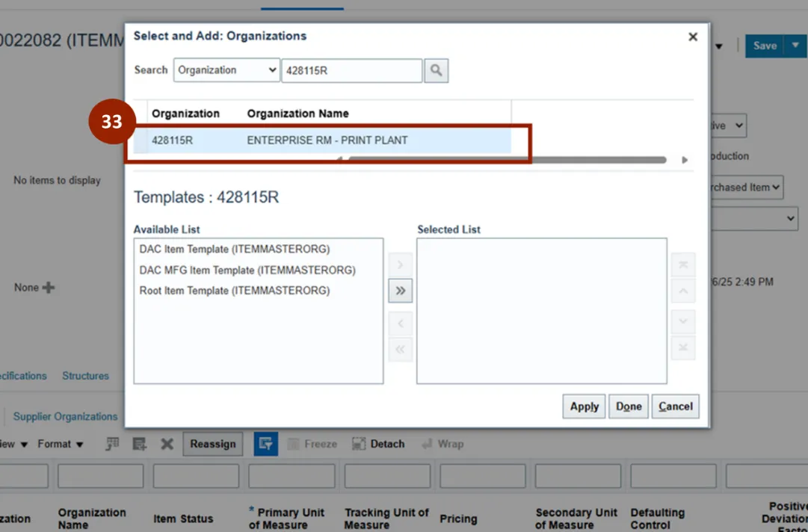Open the Supplier Organizations tab
This screenshot has height=532, width=808.
(x=65, y=416)
